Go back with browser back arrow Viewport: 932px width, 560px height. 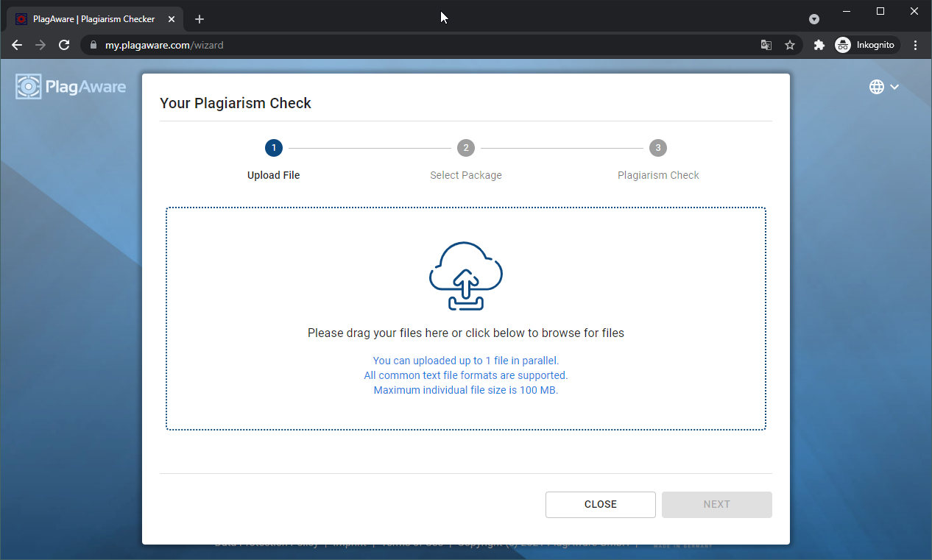coord(17,45)
